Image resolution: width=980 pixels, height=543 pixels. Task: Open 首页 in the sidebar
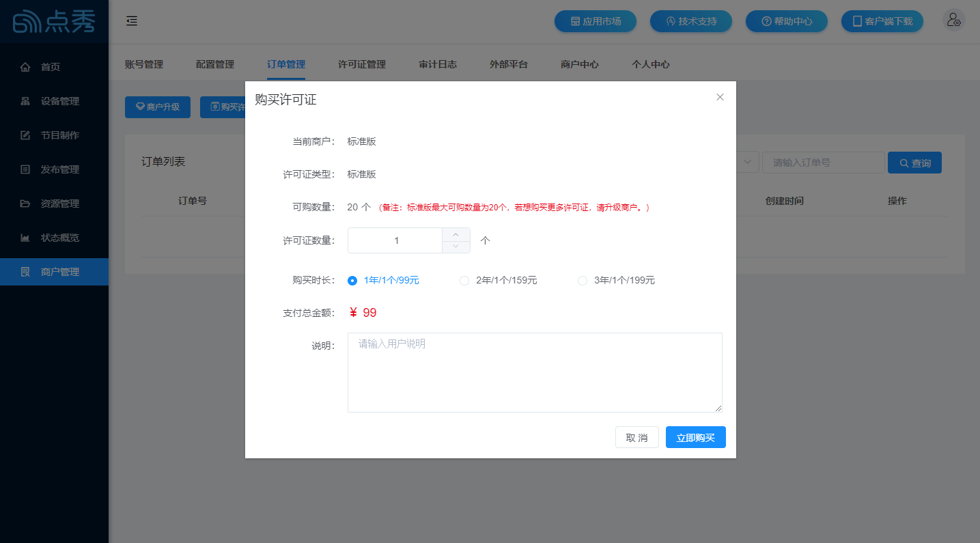54,67
